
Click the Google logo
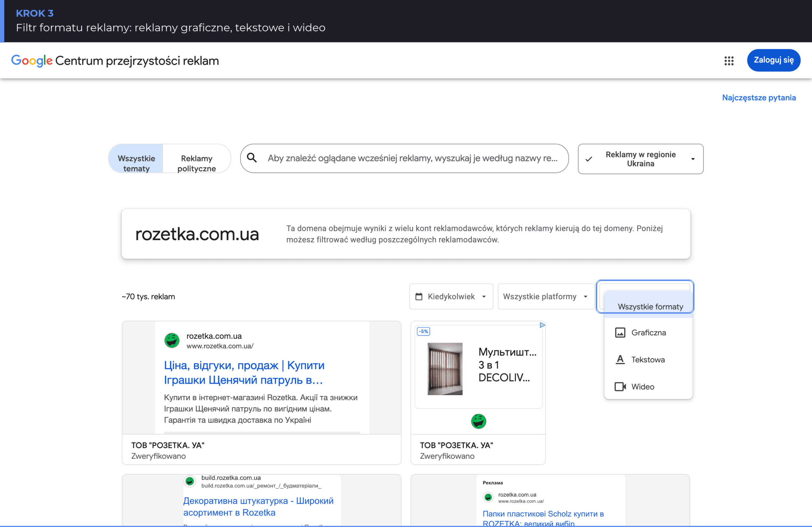32,61
